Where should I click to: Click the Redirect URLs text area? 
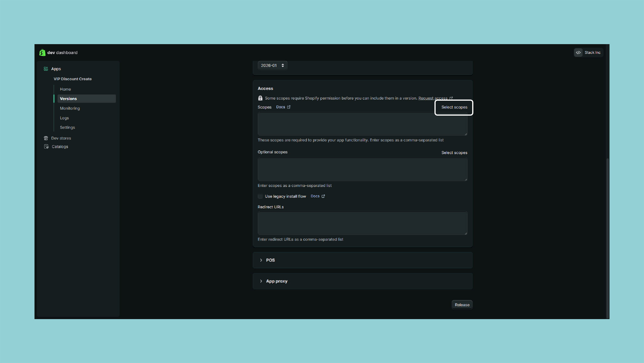tap(362, 223)
